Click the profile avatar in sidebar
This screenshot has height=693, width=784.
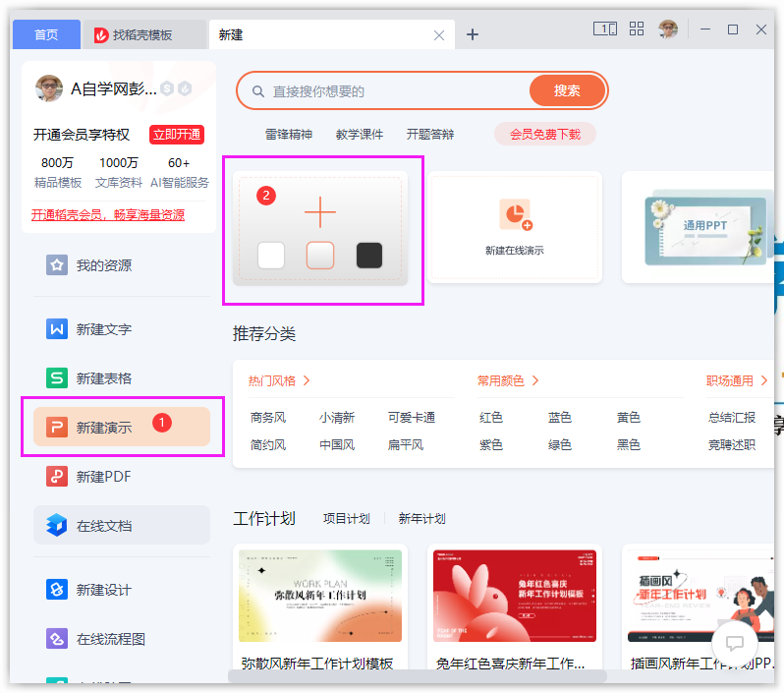[49, 88]
